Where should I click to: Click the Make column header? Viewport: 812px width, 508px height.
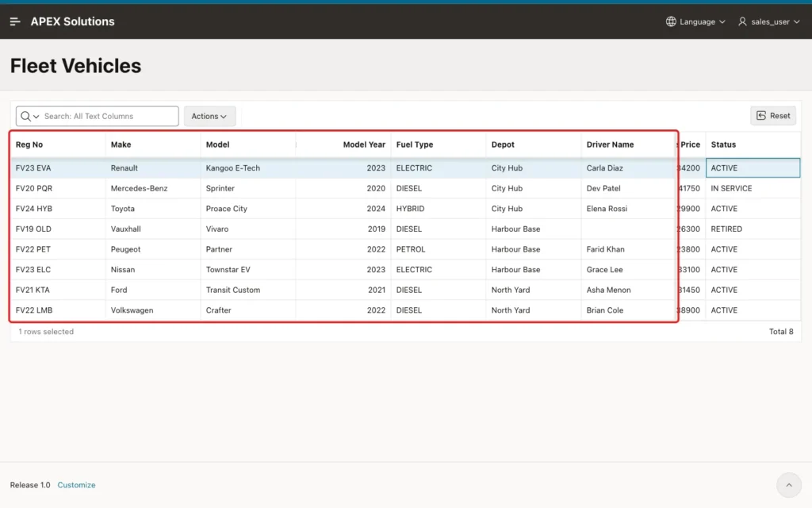pyautogui.click(x=153, y=144)
